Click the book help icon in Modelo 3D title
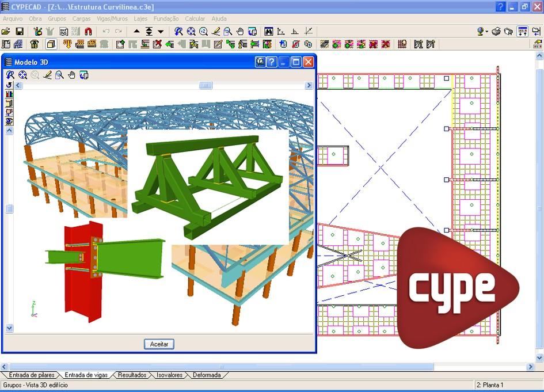Screen dimensions: 544x392 point(260,62)
